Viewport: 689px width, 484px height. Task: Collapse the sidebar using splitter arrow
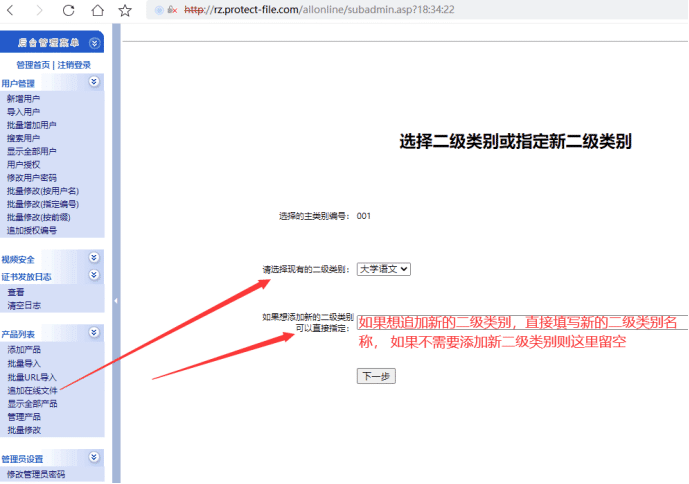coord(116,300)
